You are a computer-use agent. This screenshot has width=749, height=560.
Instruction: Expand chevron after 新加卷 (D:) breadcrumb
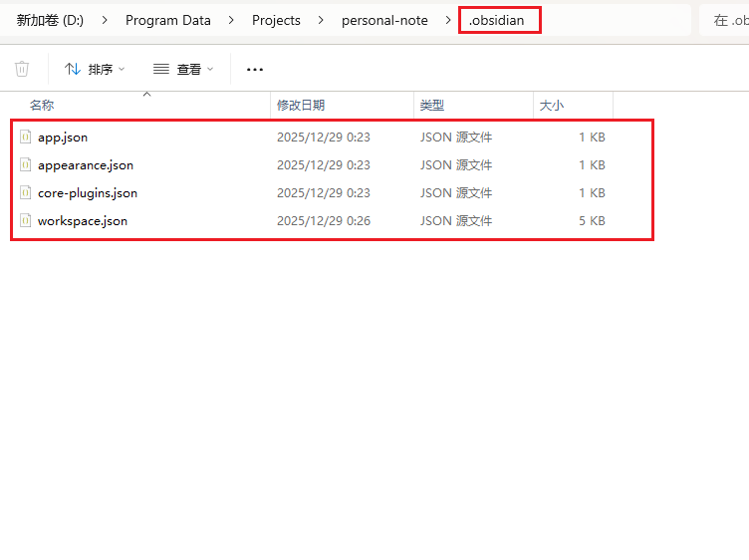click(105, 20)
